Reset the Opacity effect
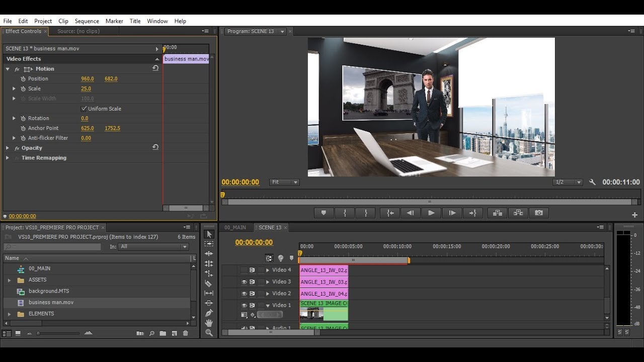 pos(155,147)
